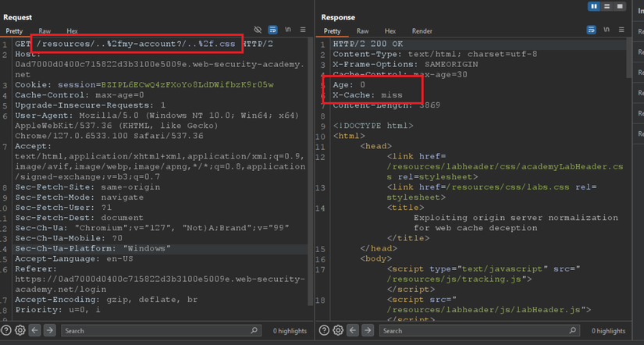The height and width of the screenshot is (345, 644).
Task: Go to next match in Request search
Action: click(49, 330)
